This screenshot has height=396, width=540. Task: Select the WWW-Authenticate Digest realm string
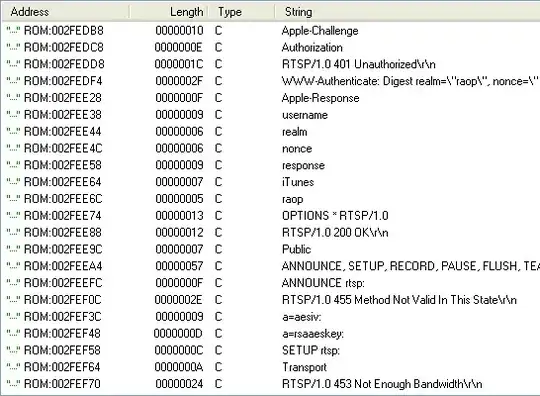410,81
